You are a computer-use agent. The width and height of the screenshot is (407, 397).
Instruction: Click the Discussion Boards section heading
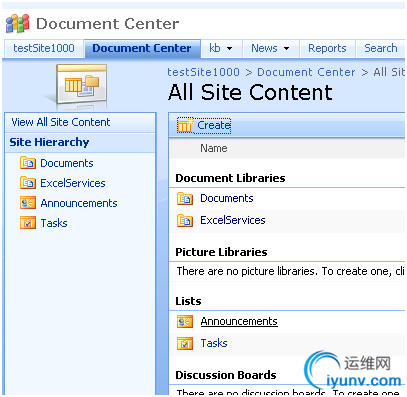coord(226,375)
